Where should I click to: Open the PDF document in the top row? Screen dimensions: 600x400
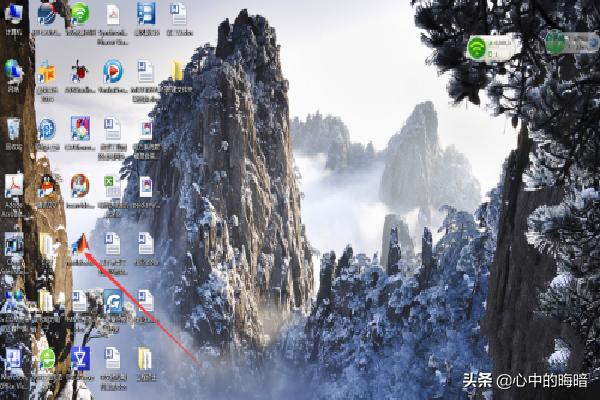click(113, 14)
